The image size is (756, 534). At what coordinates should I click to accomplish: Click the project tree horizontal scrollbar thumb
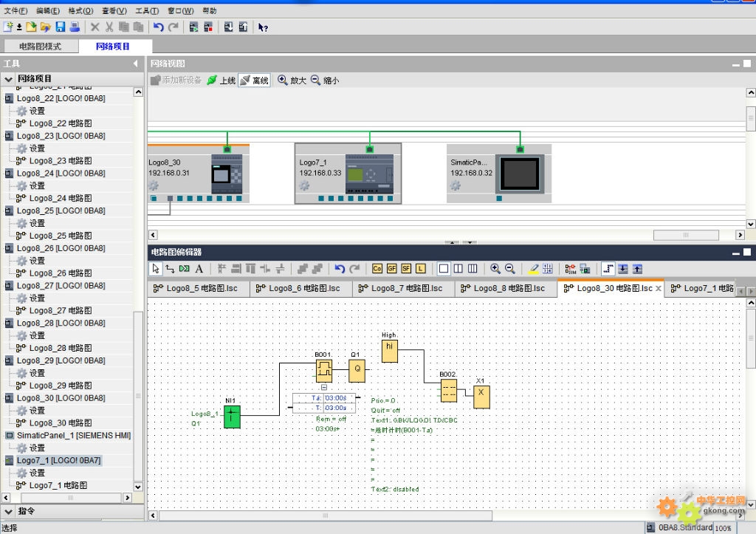point(71,497)
